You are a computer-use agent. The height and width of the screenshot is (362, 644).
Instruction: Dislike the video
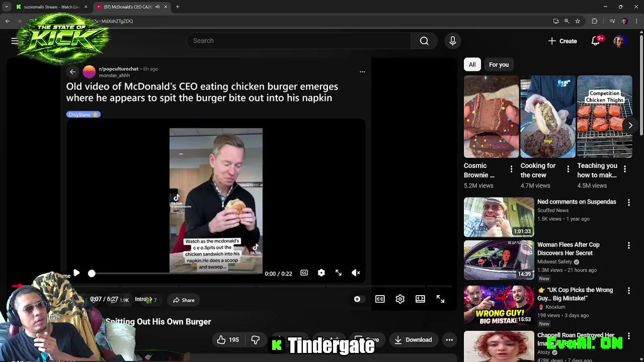[x=256, y=340]
